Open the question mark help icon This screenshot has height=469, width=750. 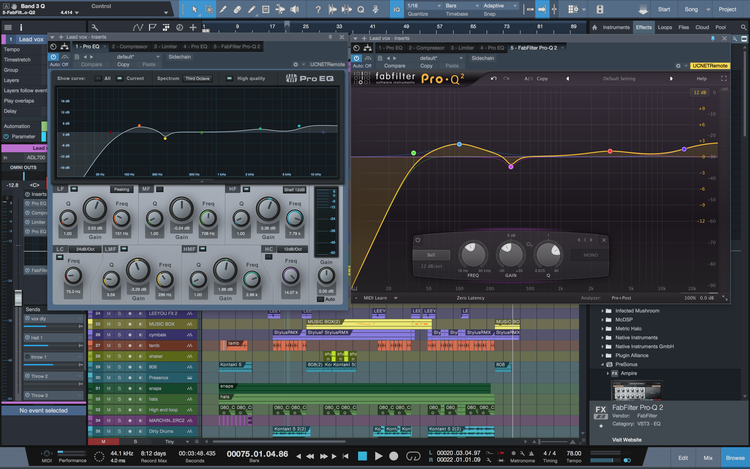click(318, 9)
